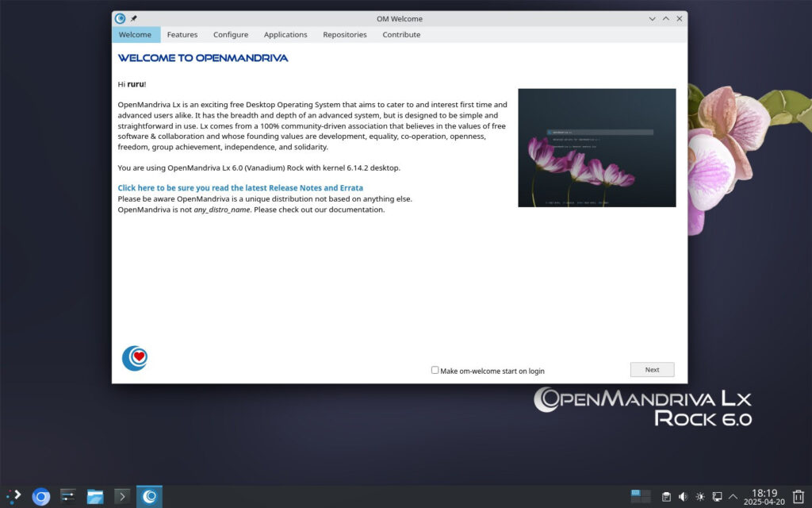Screen dimensions: 812x508
Task: Switch to the Applications tab
Action: coord(285,34)
